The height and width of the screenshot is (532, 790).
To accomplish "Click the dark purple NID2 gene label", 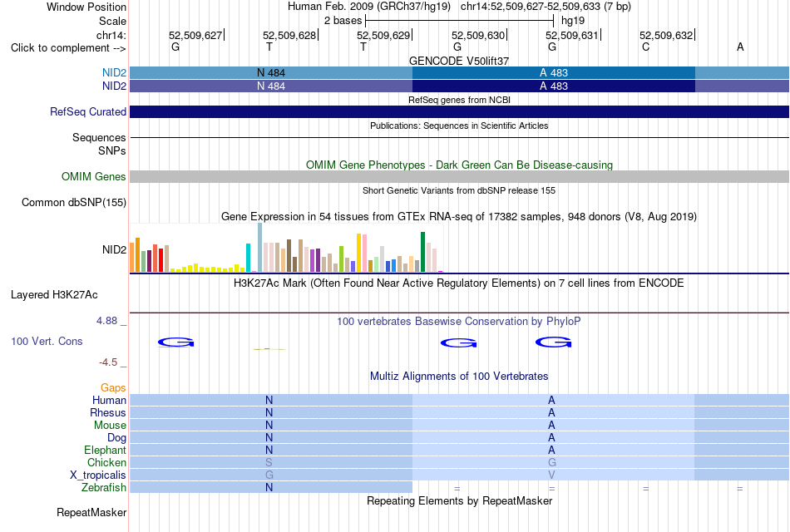I will (115, 86).
